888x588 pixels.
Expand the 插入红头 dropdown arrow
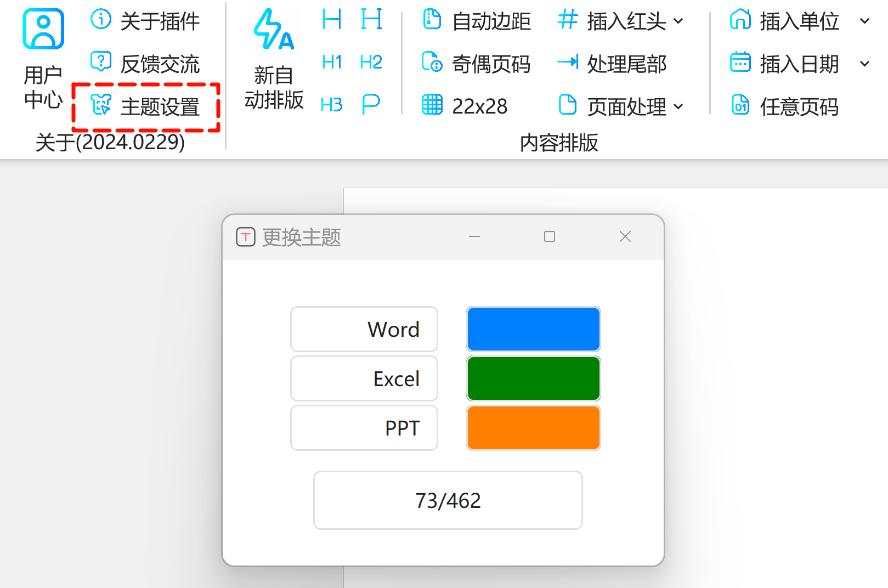pyautogui.click(x=678, y=21)
